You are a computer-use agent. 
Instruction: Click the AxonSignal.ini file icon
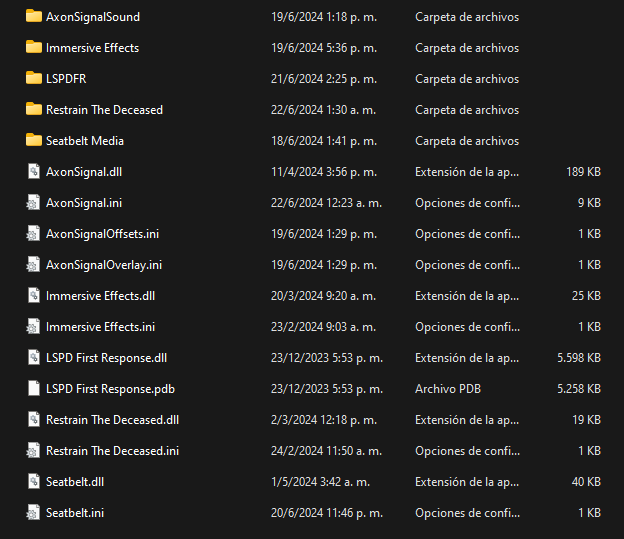[x=33, y=203]
